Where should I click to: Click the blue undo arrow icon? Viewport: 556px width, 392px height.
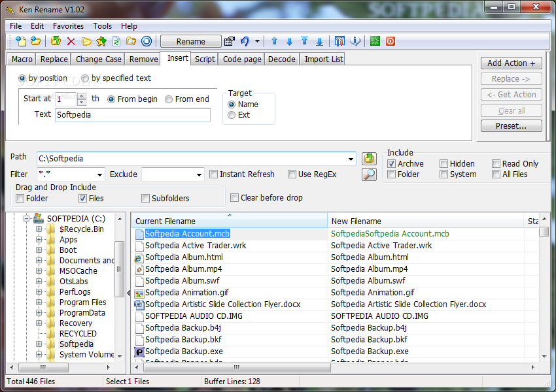(245, 41)
